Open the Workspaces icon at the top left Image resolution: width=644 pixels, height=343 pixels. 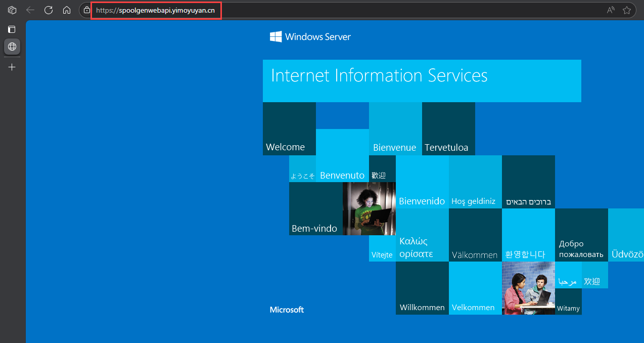coord(12,10)
